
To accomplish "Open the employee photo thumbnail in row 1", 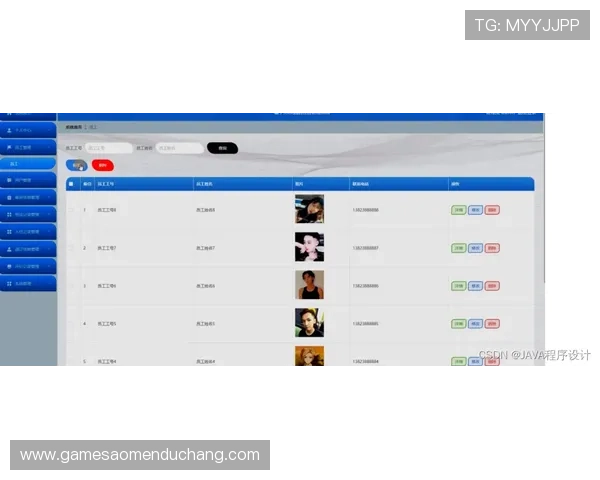I will point(309,209).
